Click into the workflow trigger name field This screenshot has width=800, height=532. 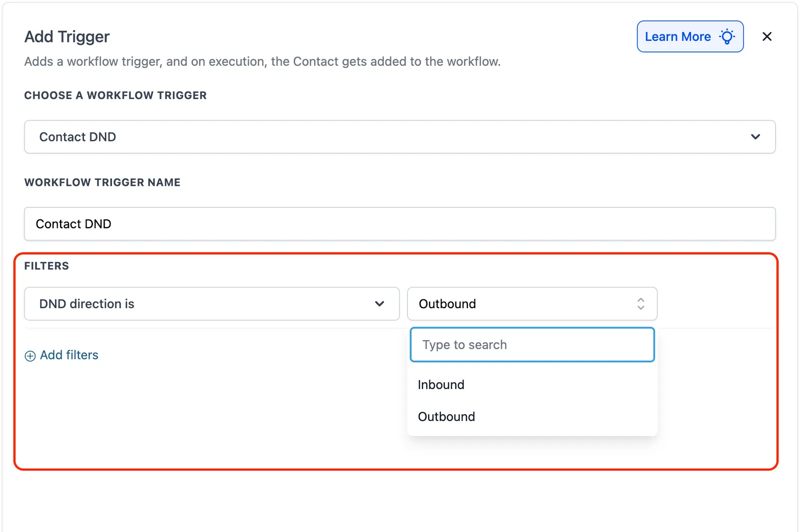click(400, 224)
